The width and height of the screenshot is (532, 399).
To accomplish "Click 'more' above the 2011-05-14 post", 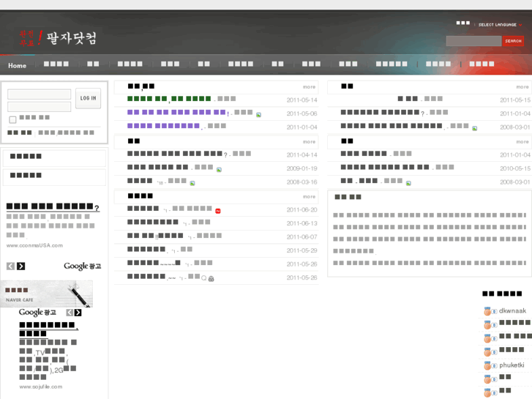I will 309,87.
